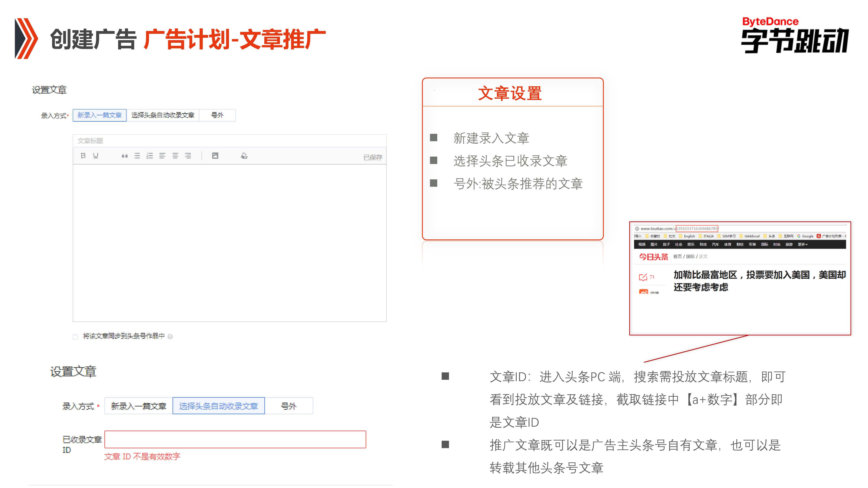Click 科技 in the Toutiao navigation bar

(x=703, y=244)
